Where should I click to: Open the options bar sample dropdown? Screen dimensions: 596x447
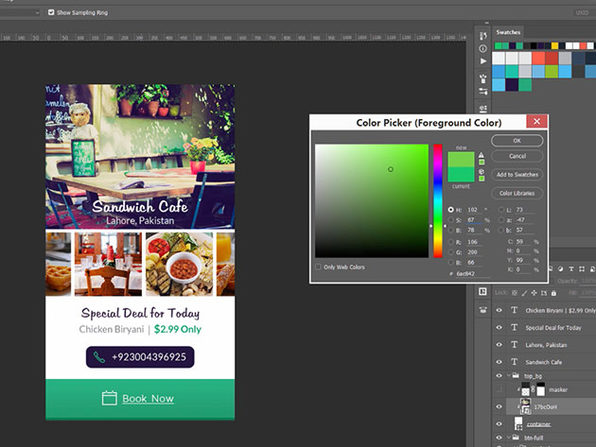point(37,13)
